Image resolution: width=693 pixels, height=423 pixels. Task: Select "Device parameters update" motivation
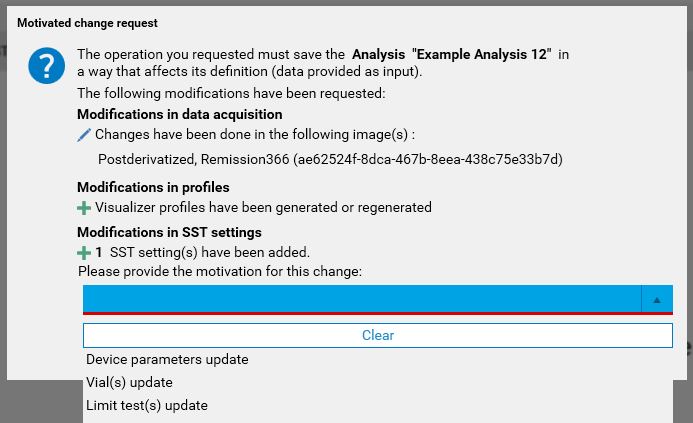[x=167, y=359]
